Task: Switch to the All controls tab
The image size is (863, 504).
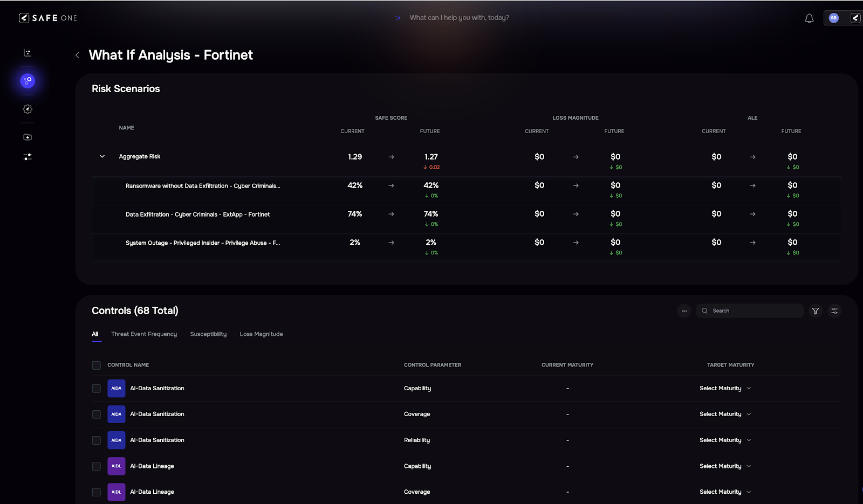Action: click(x=95, y=334)
